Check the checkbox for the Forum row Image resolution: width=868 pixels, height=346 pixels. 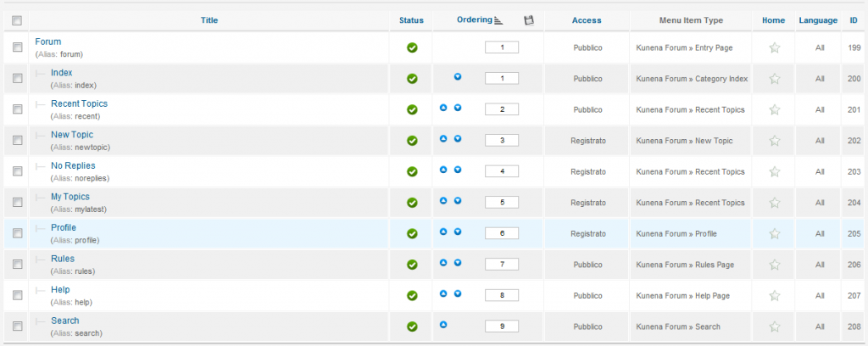coord(17,47)
